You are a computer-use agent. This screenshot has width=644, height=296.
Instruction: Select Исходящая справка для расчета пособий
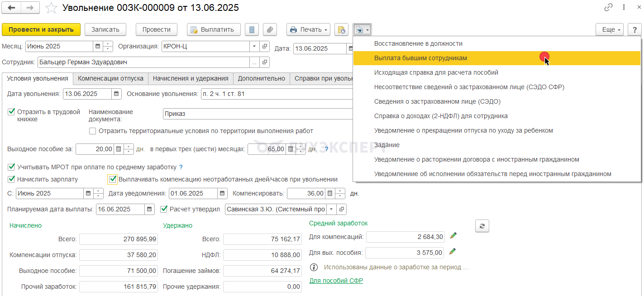click(497, 72)
